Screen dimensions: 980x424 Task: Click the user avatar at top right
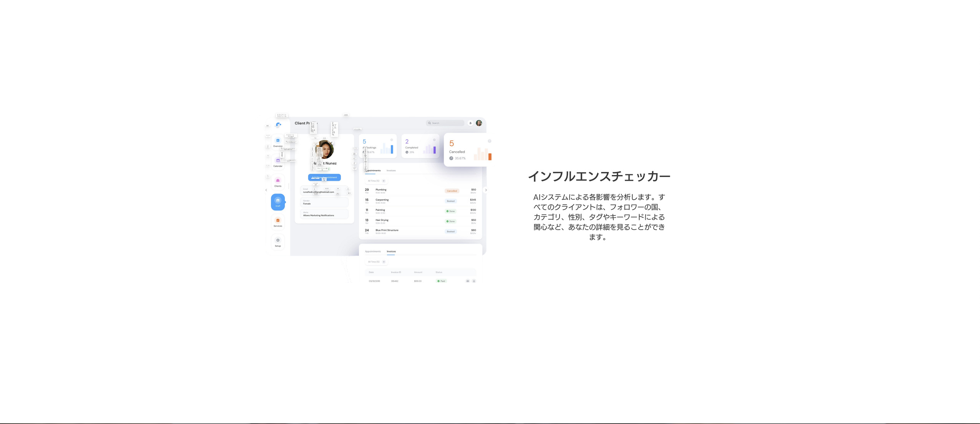[x=479, y=123]
